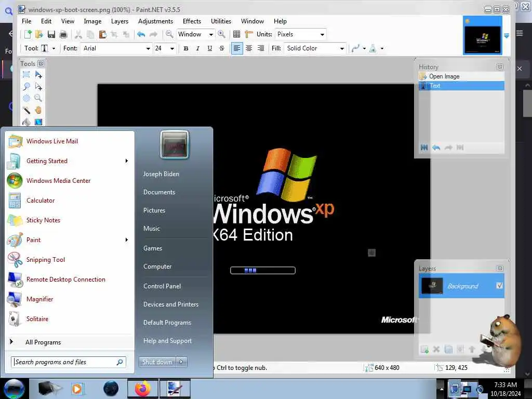Click Delete Layer X icon in Layers panel
Image resolution: width=532 pixels, height=399 pixels.
[x=436, y=349]
